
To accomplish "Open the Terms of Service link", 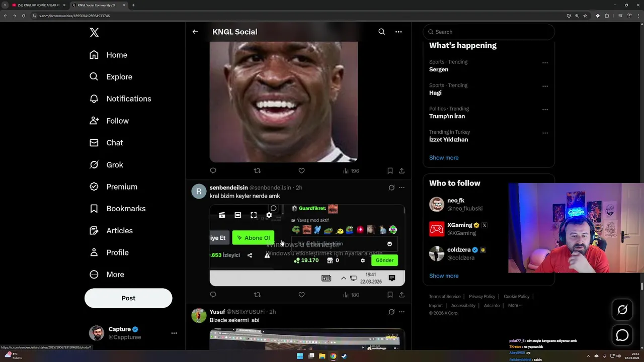I will click(x=444, y=297).
